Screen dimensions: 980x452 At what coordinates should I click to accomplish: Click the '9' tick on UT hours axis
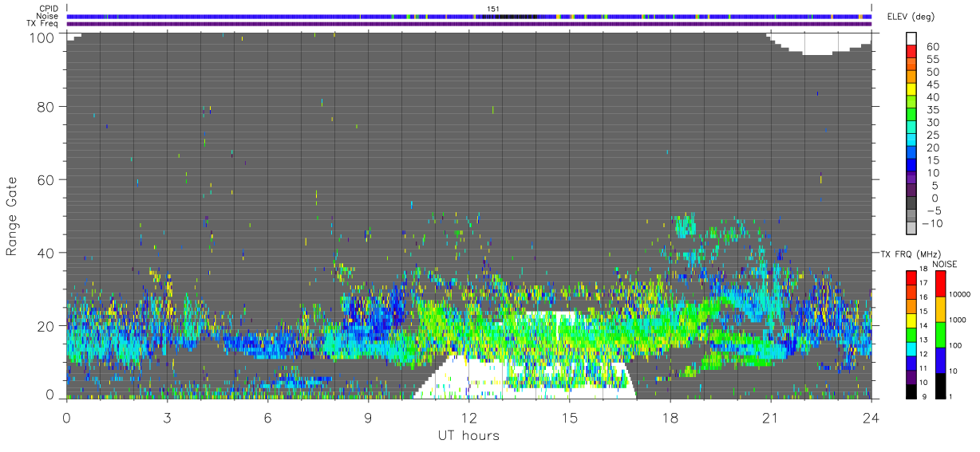click(x=368, y=417)
